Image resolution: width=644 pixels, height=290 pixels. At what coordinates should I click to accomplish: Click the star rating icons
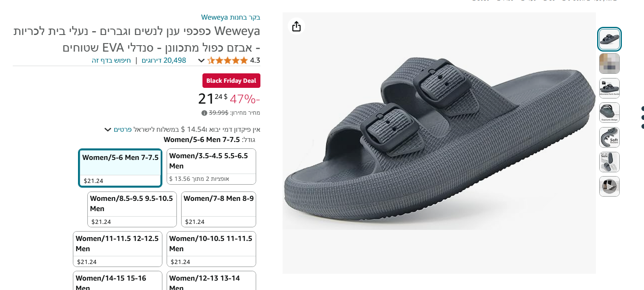click(x=228, y=61)
